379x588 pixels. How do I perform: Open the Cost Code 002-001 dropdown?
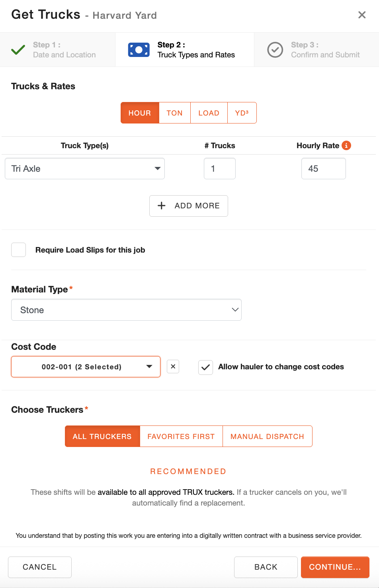[86, 367]
